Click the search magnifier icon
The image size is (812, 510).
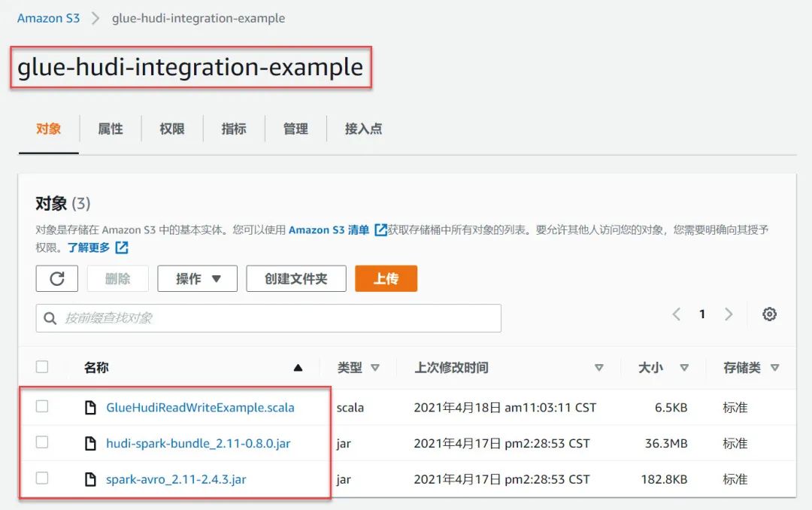(50, 318)
